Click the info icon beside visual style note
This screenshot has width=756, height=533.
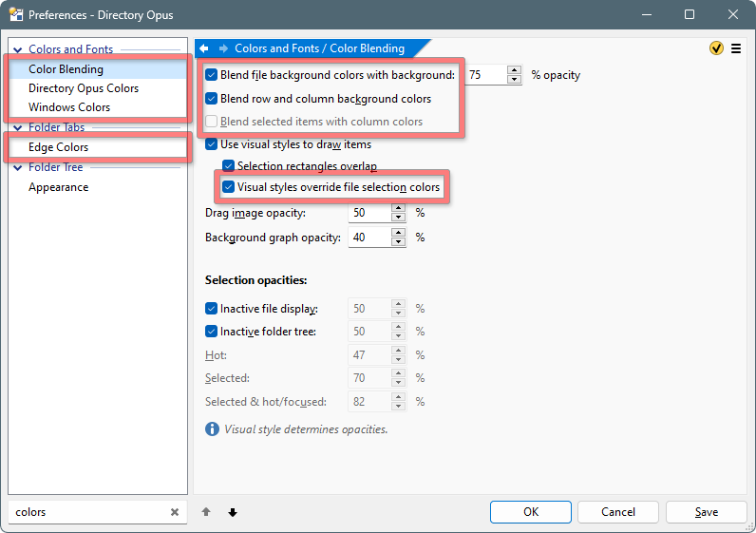pyautogui.click(x=212, y=428)
